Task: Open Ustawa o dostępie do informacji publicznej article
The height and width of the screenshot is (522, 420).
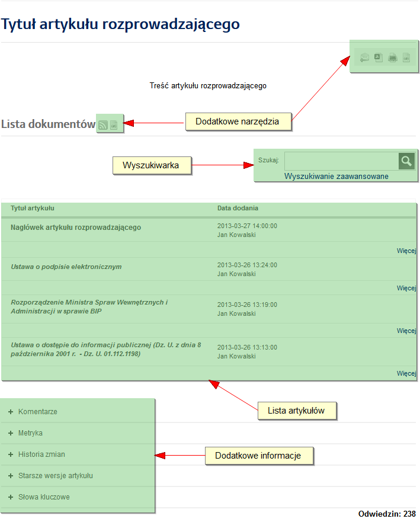Action: coord(106,349)
